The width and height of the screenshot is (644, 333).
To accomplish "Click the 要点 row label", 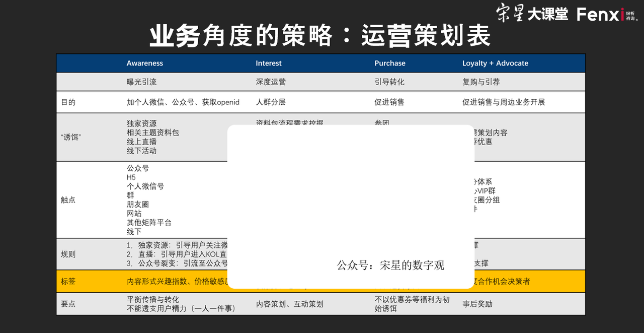I will pyautogui.click(x=68, y=304).
